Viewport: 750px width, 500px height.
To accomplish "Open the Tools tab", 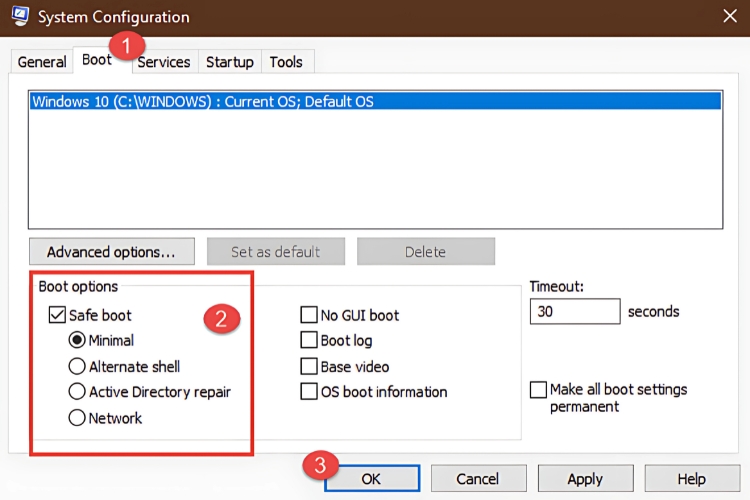I will point(285,62).
